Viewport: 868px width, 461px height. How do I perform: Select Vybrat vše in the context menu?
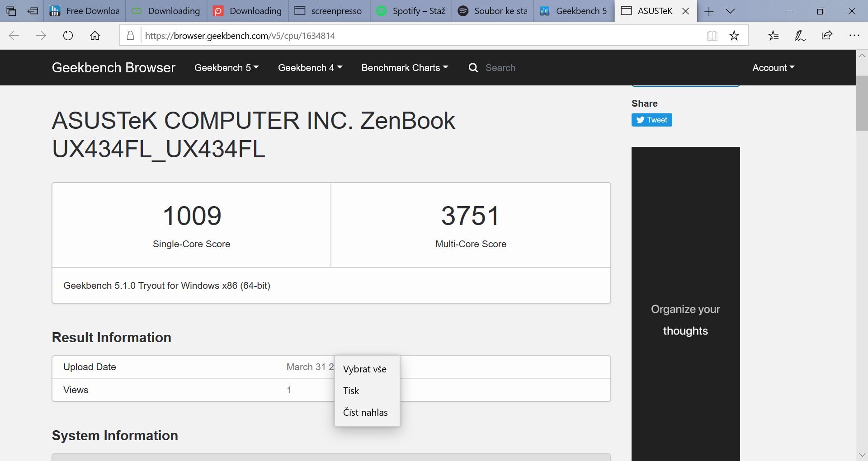pyautogui.click(x=364, y=369)
